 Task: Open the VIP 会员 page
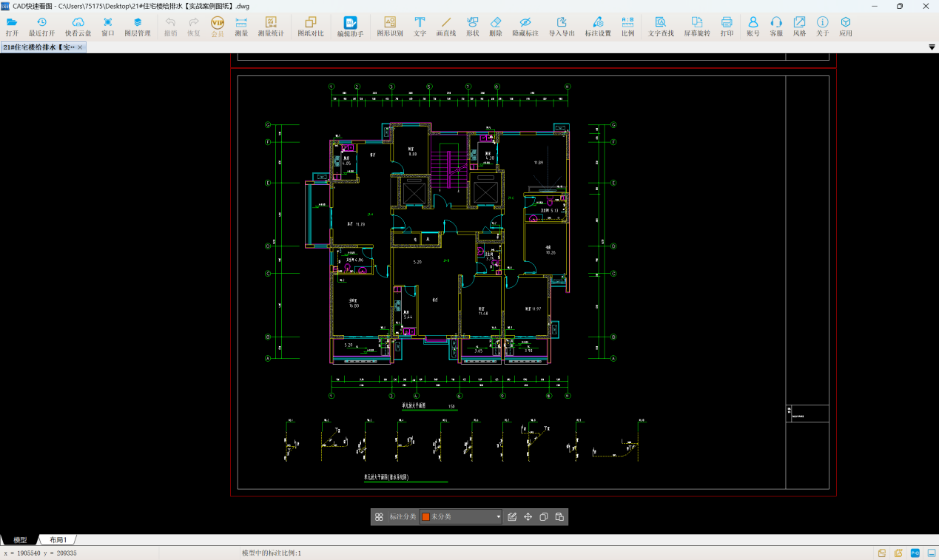pyautogui.click(x=218, y=27)
